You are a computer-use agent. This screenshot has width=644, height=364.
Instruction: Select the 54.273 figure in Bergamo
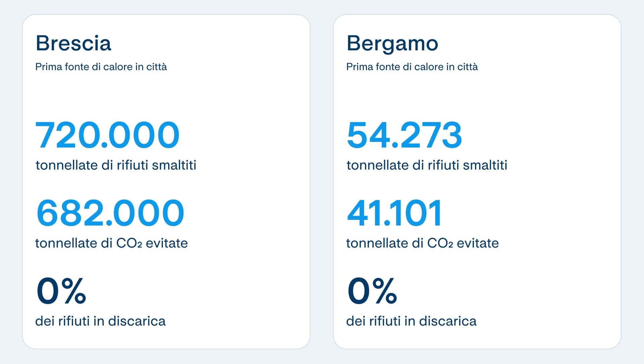pyautogui.click(x=404, y=135)
